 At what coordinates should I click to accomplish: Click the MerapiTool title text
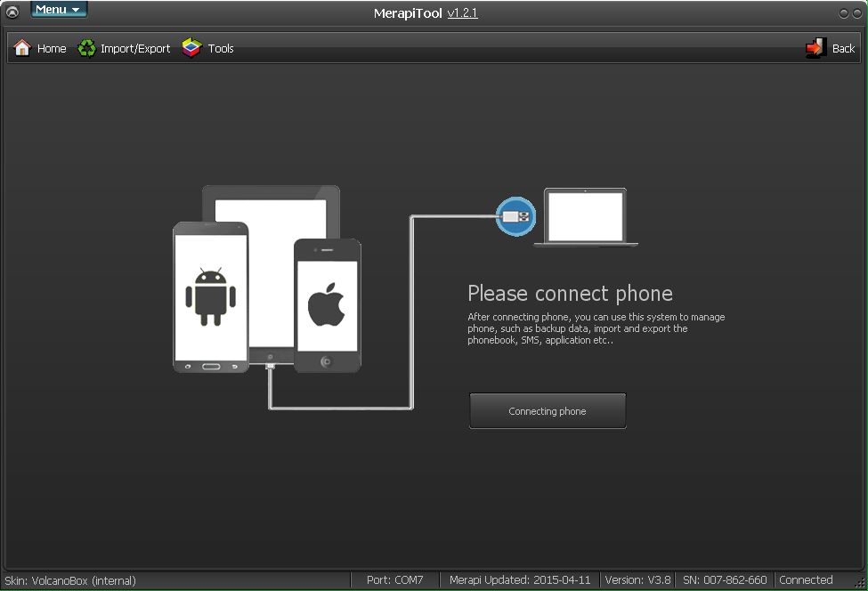click(408, 13)
